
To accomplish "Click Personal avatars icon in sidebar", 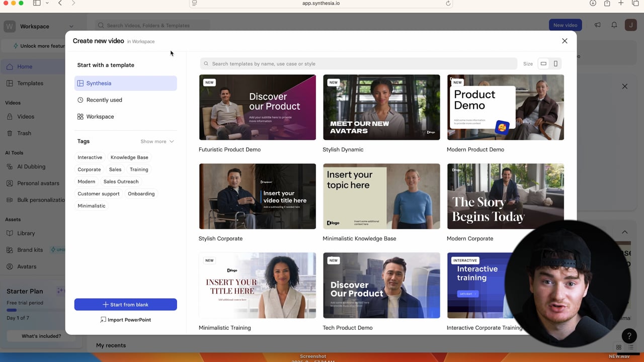I will tap(10, 183).
